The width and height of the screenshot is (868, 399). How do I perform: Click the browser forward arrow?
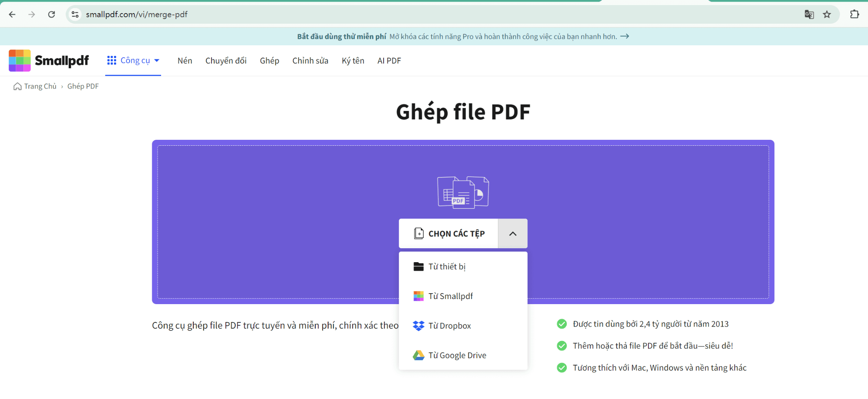tap(32, 14)
